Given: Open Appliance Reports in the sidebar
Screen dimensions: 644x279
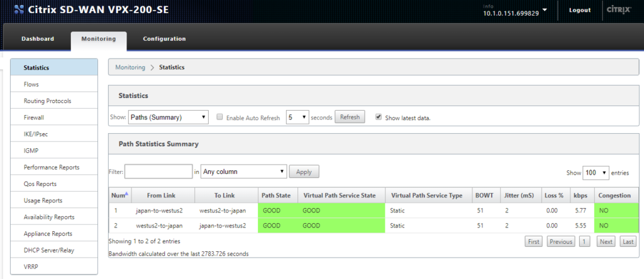Looking at the screenshot, I should pyautogui.click(x=54, y=234).
